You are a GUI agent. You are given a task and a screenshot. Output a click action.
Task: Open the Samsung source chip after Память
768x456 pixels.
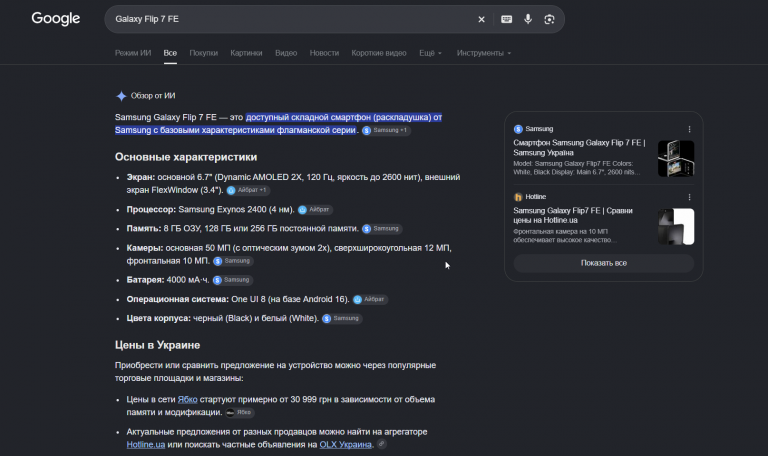click(382, 229)
